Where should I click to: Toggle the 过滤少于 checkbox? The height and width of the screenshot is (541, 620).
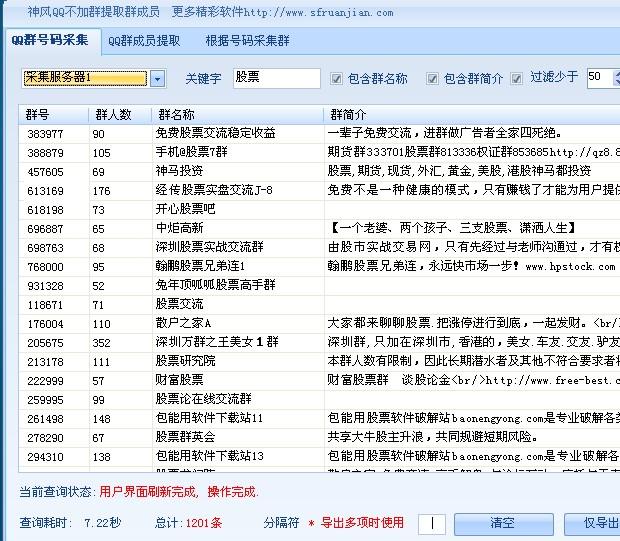pos(516,78)
